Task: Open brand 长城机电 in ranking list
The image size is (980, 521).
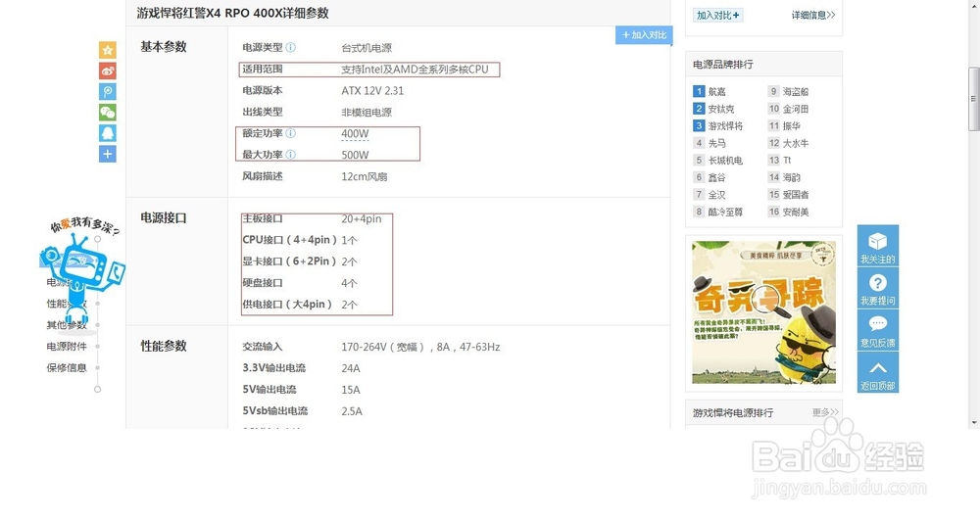Action: 725,160
